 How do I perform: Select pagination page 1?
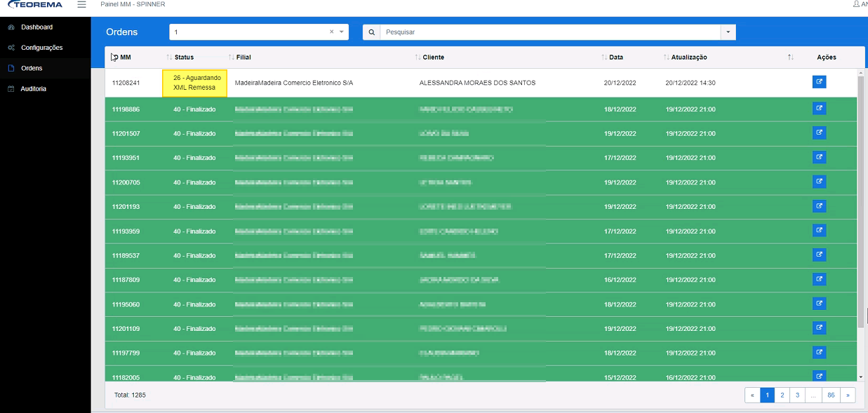(x=768, y=395)
